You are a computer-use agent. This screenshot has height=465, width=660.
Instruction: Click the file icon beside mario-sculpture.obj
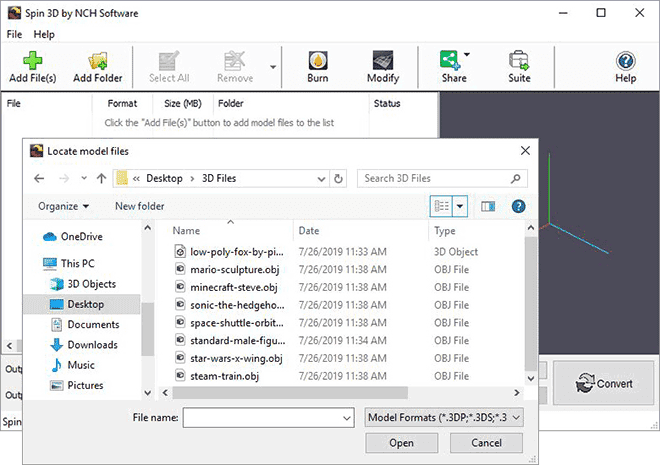pyautogui.click(x=180, y=268)
